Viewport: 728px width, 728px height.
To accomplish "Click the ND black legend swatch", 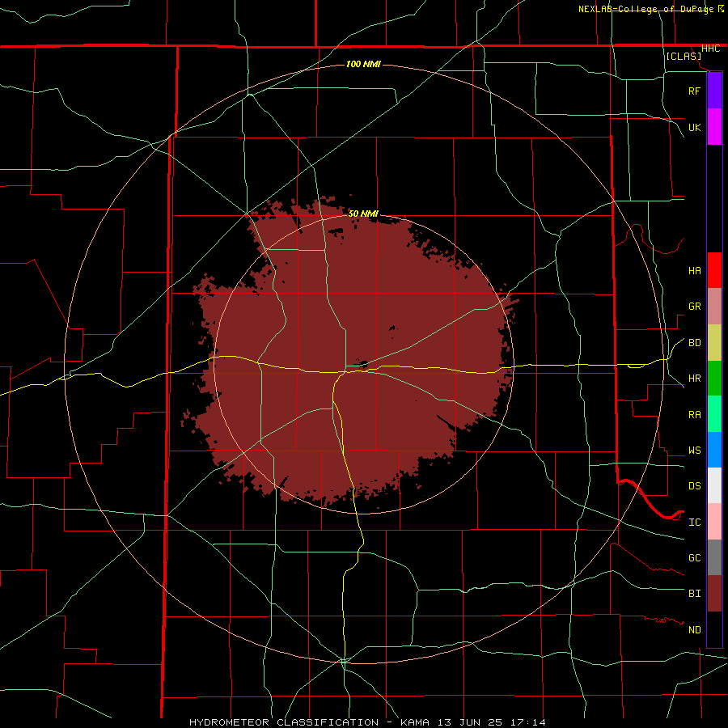I will click(714, 629).
